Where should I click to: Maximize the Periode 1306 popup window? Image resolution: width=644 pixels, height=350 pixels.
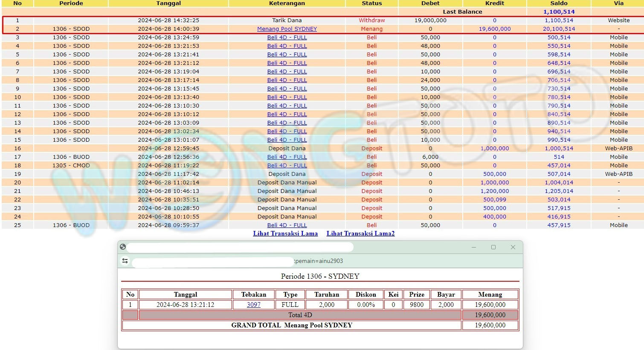(493, 247)
